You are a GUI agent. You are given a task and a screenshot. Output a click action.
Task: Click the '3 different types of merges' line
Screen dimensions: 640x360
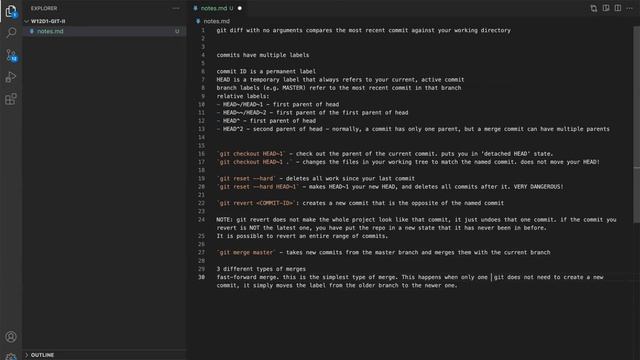261,269
